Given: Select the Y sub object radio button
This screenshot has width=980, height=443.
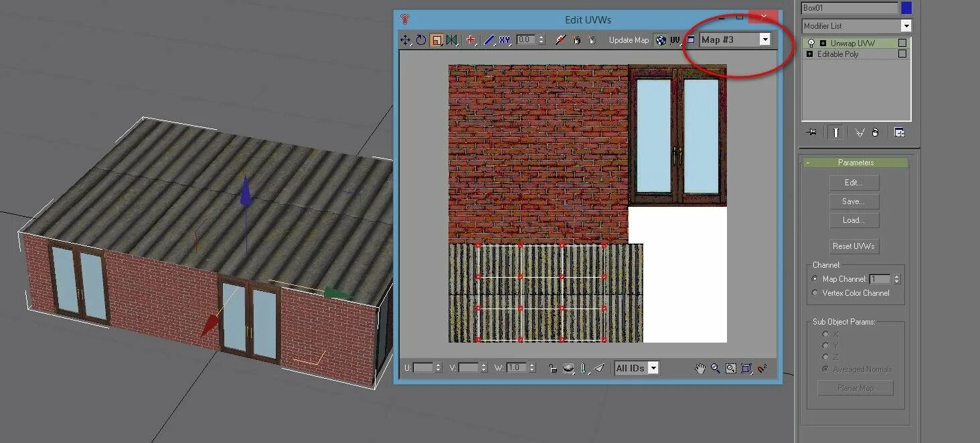Looking at the screenshot, I should pyautogui.click(x=825, y=345).
